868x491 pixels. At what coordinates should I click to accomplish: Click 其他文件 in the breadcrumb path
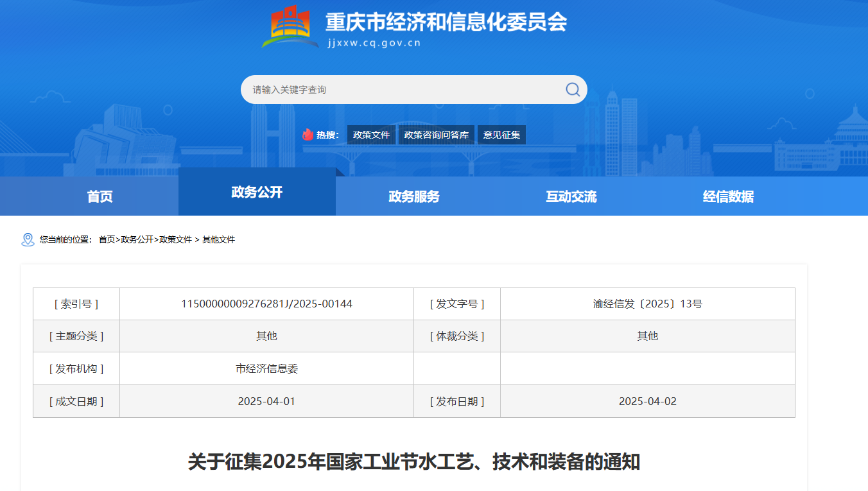point(219,239)
